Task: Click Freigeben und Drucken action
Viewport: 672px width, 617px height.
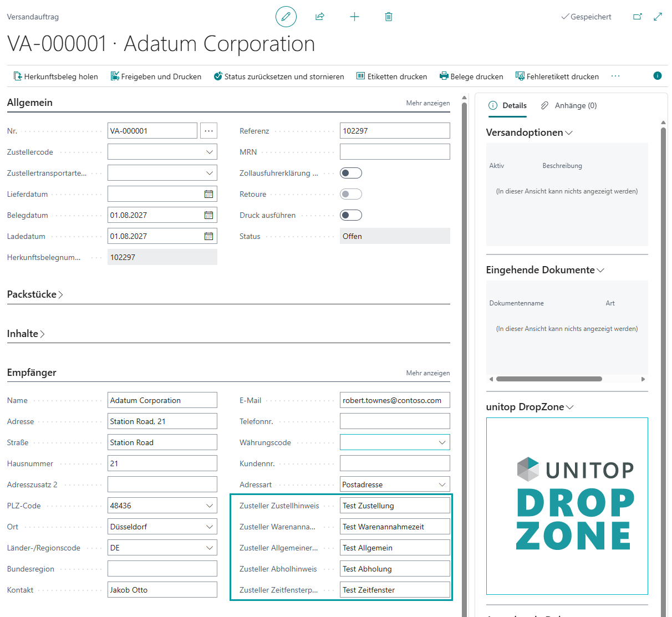Action: point(156,77)
